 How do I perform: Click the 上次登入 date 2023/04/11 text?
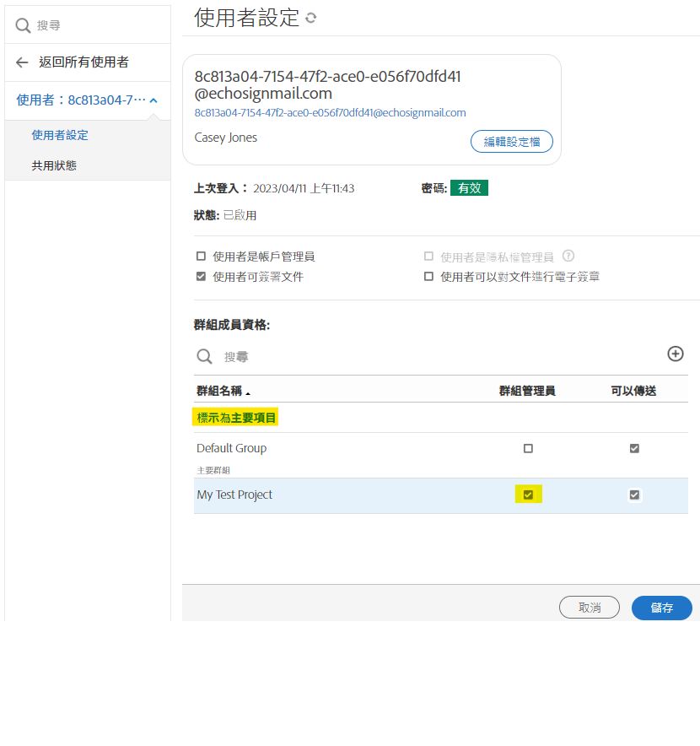304,188
